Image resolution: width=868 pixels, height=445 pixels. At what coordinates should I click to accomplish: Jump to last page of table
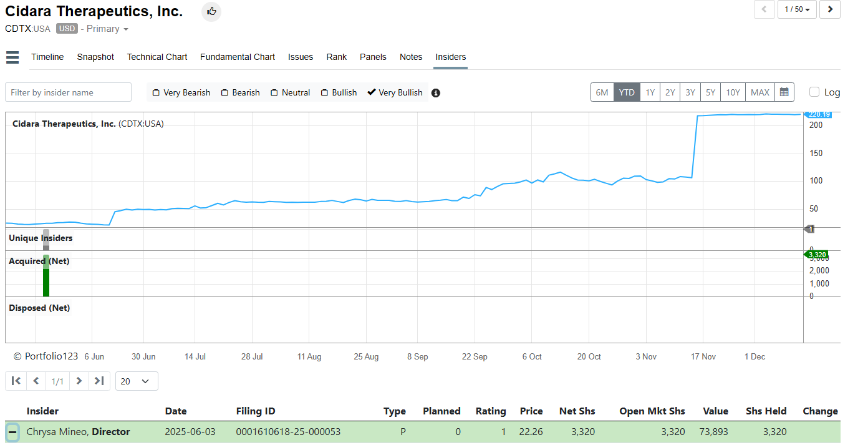[x=99, y=381]
